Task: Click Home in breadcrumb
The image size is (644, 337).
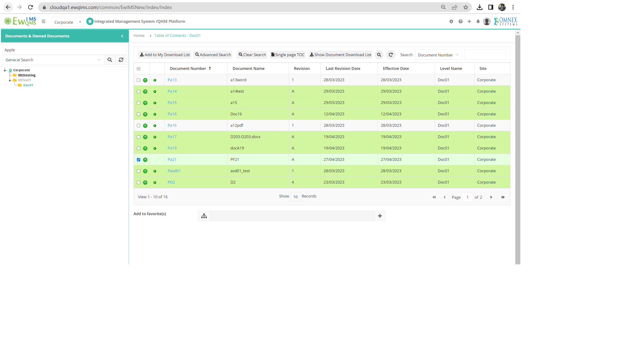Action: pyautogui.click(x=139, y=36)
